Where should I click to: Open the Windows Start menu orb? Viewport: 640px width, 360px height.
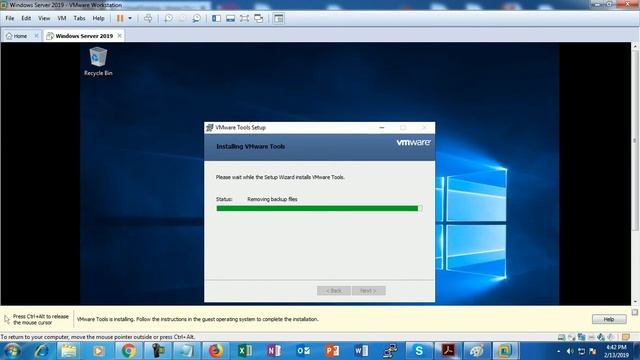click(x=12, y=351)
